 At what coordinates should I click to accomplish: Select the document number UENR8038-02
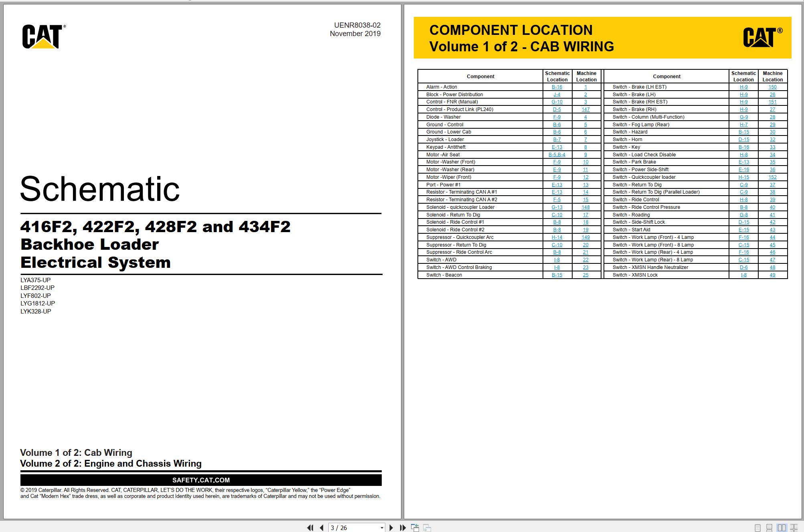tap(357, 25)
